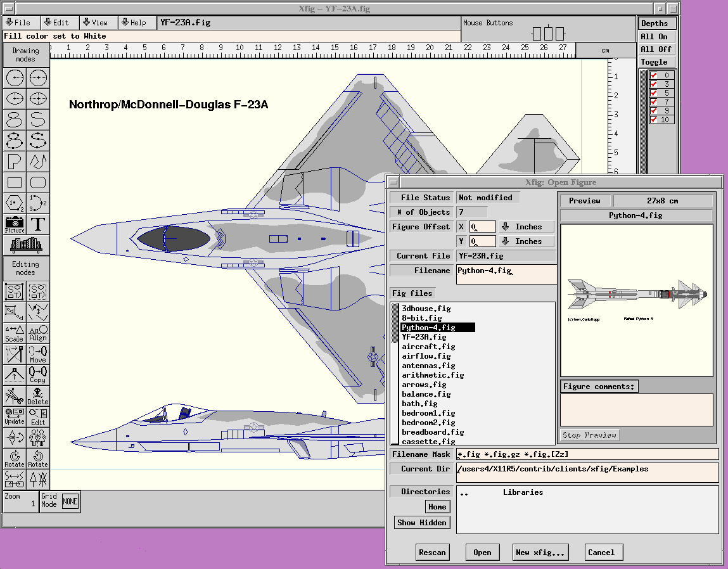The image size is (728, 569).
Task: Select aircraft.fig in file list
Action: pos(428,347)
